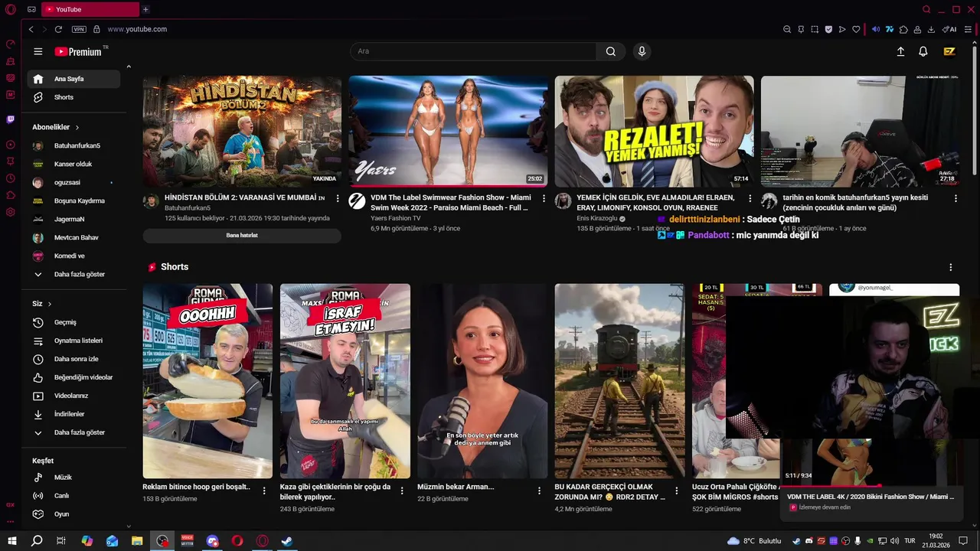Open Opera main menu logo
Viewport: 980px width, 551px height.
pos(11,9)
